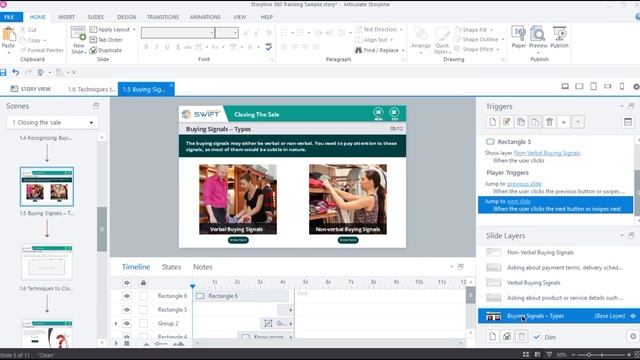
Task: Open the font size dropdown
Action: [x=236, y=33]
